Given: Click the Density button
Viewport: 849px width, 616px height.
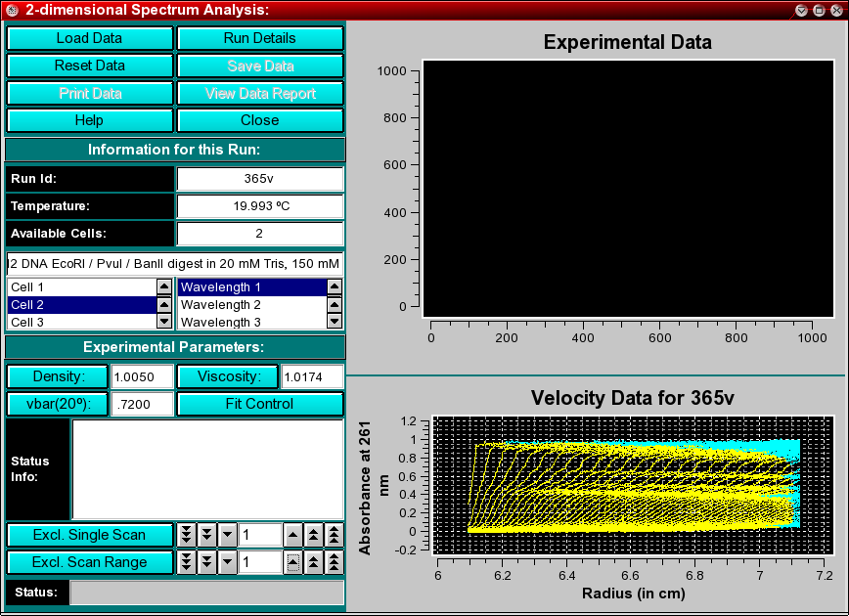Looking at the screenshot, I should [x=58, y=376].
